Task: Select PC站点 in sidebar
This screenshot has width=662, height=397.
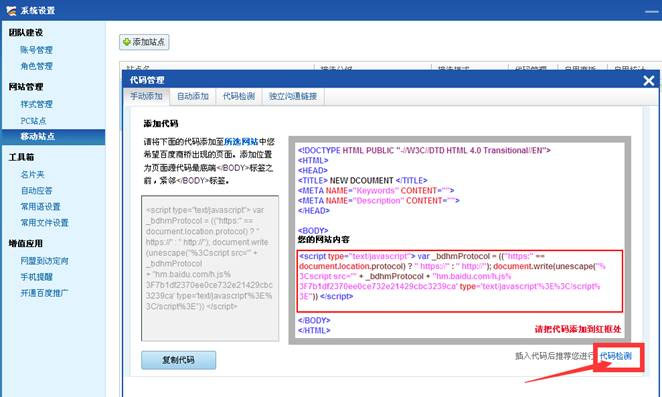Action: pyautogui.click(x=33, y=121)
